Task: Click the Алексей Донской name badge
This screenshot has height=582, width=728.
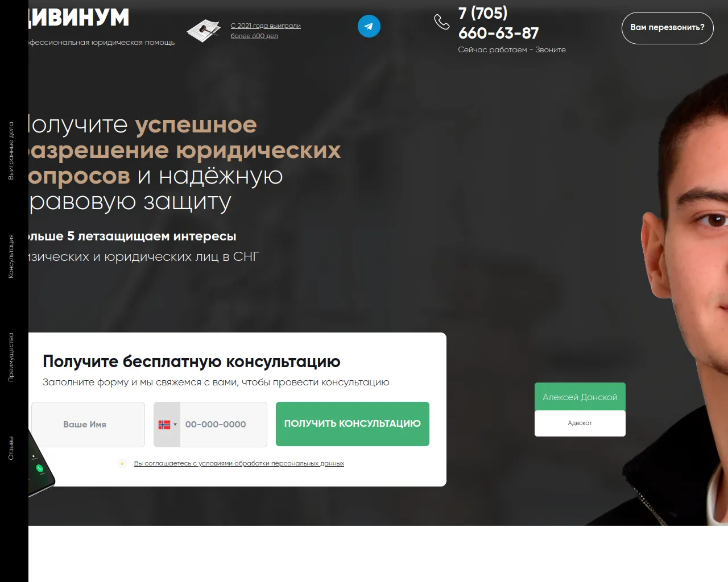Action: pos(580,397)
